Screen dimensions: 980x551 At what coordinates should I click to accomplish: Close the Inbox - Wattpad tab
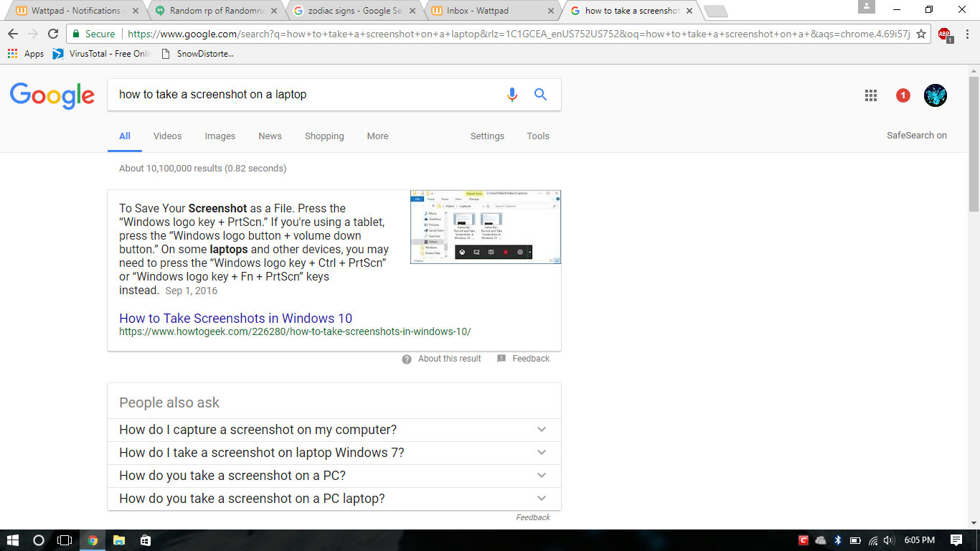tap(551, 11)
